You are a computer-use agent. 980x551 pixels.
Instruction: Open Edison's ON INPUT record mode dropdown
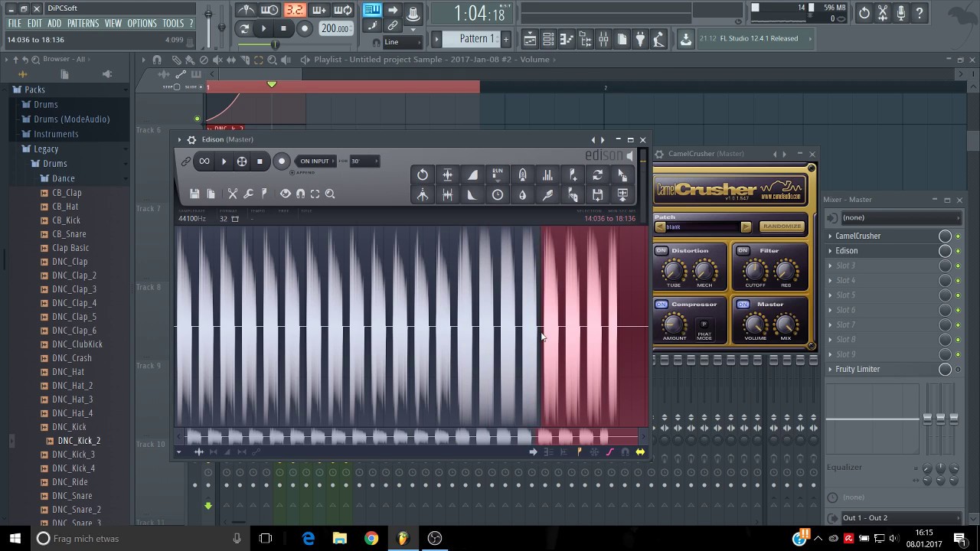point(315,161)
